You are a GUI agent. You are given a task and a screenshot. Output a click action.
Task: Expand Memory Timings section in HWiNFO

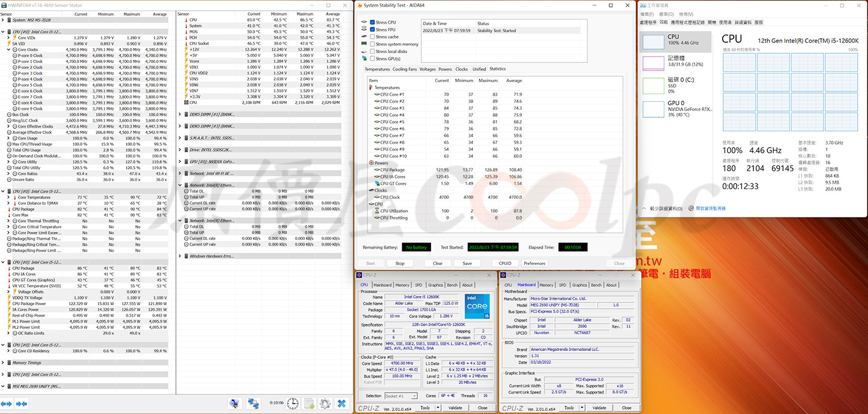point(3,363)
